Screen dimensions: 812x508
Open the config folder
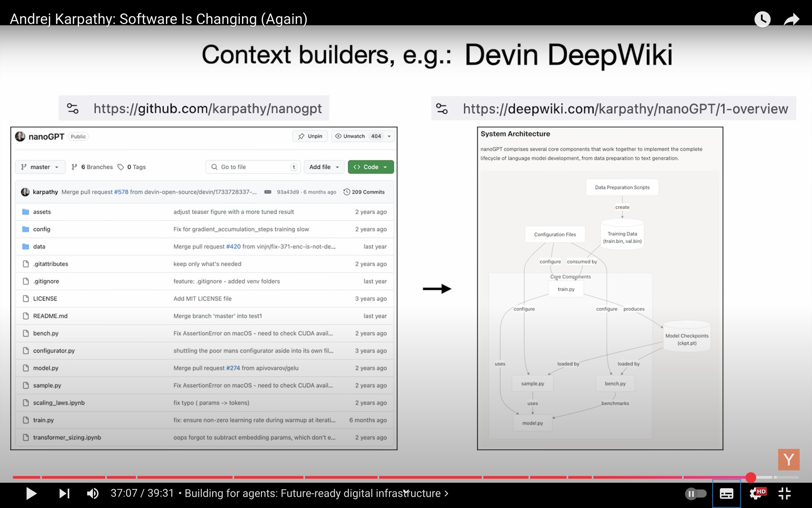(x=42, y=229)
